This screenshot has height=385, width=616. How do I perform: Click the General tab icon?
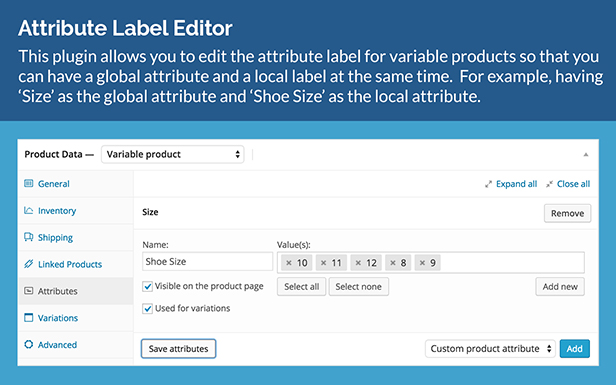click(29, 183)
